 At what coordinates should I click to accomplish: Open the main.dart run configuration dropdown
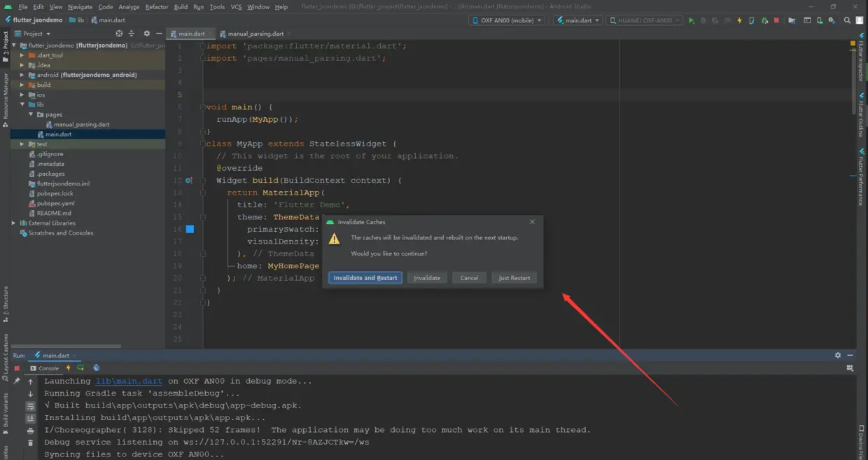(578, 20)
